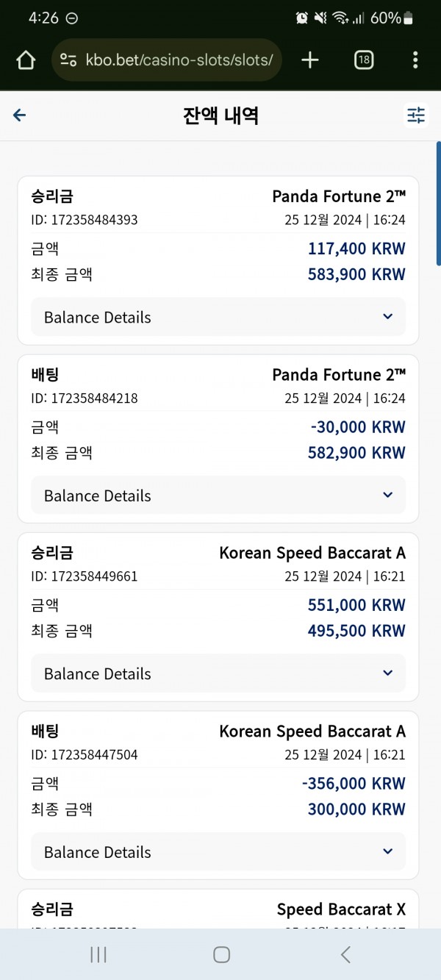The width and height of the screenshot is (441, 980).
Task: Expand Balance Details for -356,000 KRW bet
Action: (x=218, y=852)
